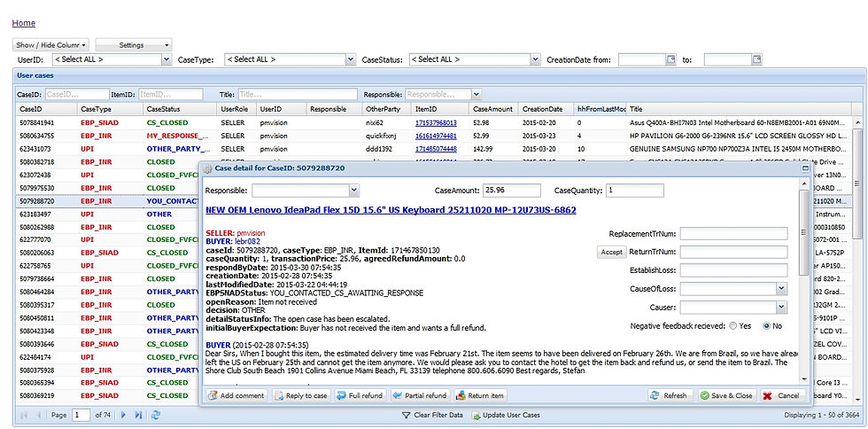
Task: Open the CaseStatus filter dropdown
Action: click(535, 59)
